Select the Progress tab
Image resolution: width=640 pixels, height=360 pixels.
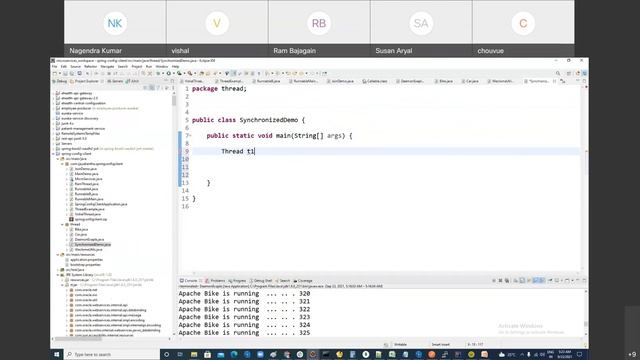tap(237, 281)
